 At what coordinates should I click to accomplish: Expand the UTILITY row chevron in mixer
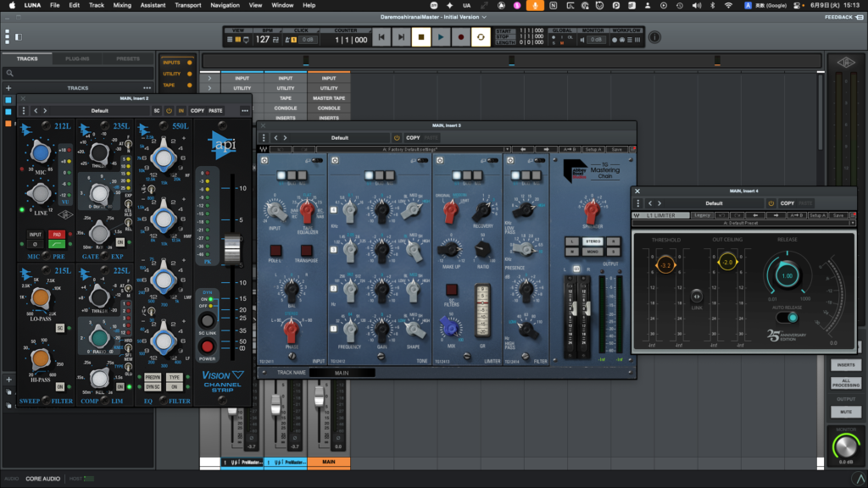click(209, 88)
